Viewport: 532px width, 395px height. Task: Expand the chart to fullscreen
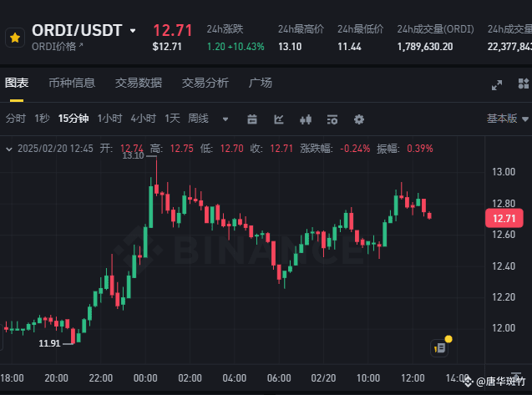(x=497, y=85)
